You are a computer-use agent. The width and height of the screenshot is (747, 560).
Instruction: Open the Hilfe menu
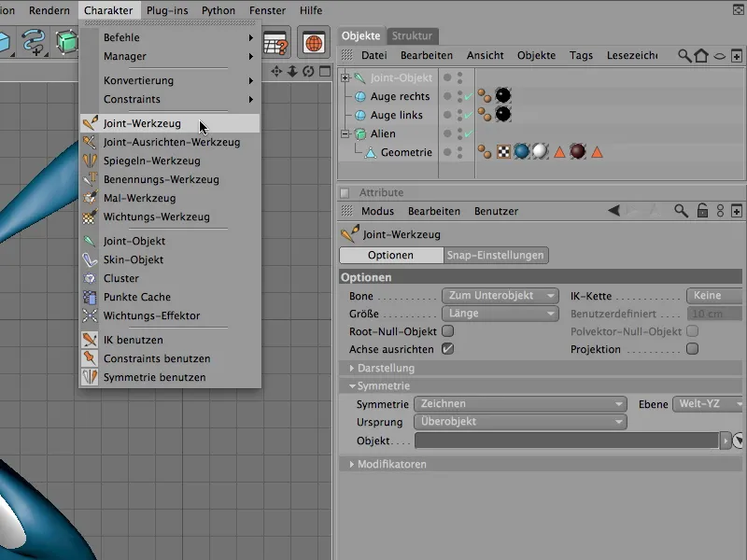[311, 10]
